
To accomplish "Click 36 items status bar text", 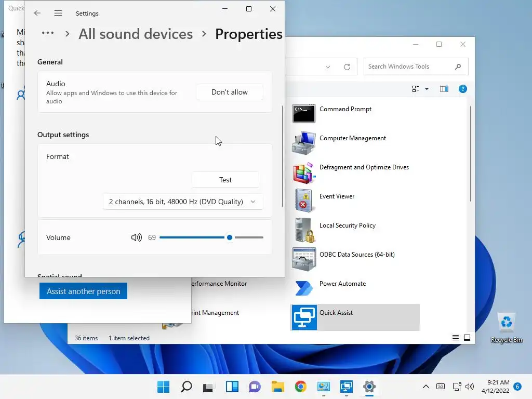I will click(x=86, y=338).
